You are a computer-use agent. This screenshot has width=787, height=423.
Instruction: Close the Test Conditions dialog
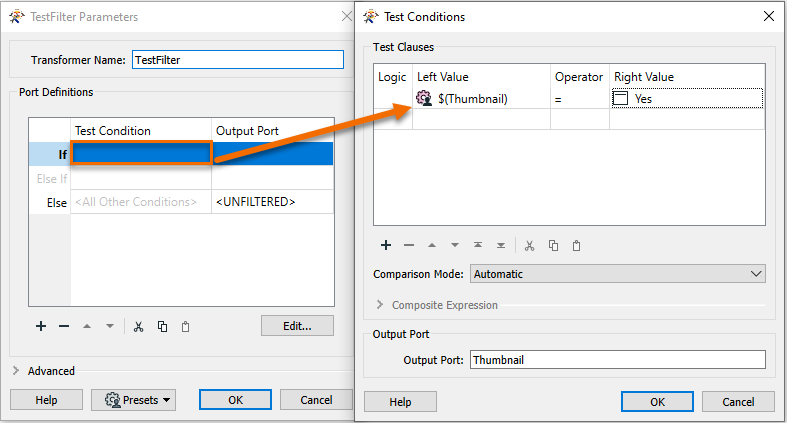pyautogui.click(x=768, y=17)
